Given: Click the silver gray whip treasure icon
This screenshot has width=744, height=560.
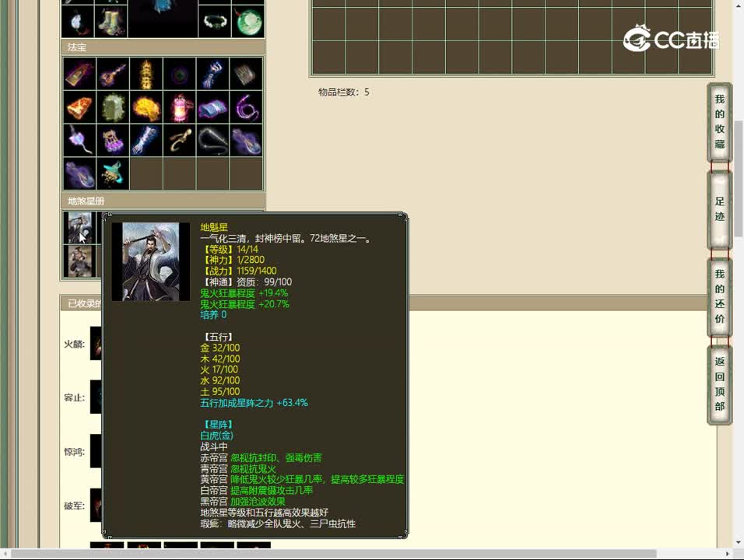Looking at the screenshot, I should [x=212, y=140].
